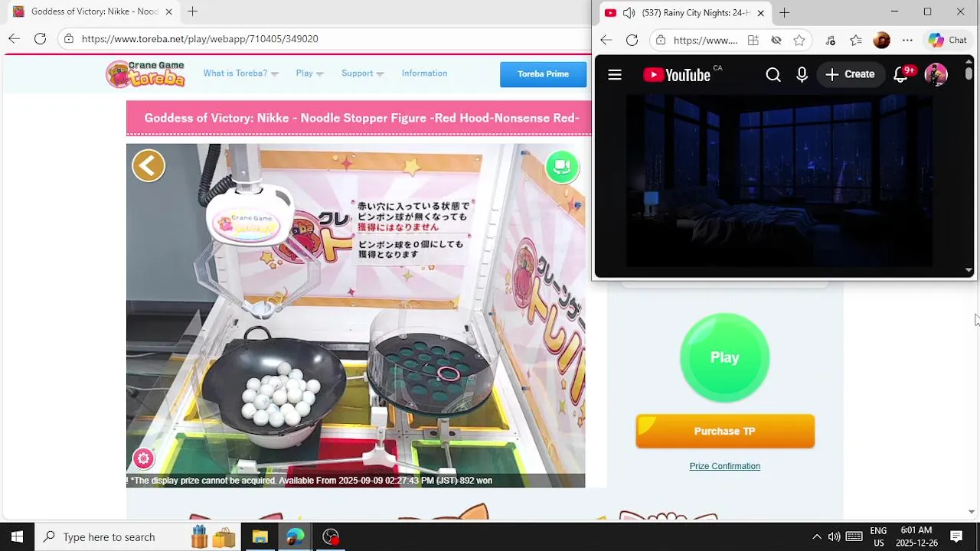The image size is (980, 551).
Task: Open Windows Start menu
Action: (x=17, y=536)
